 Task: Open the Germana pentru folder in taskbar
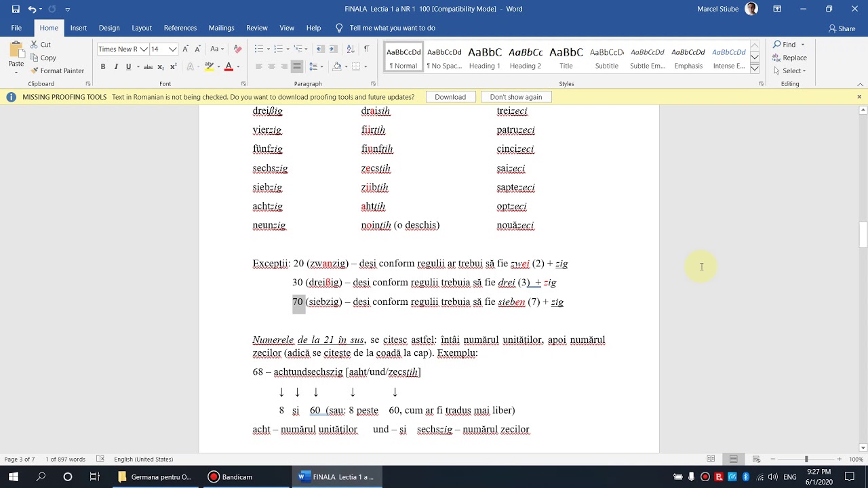tap(155, 476)
